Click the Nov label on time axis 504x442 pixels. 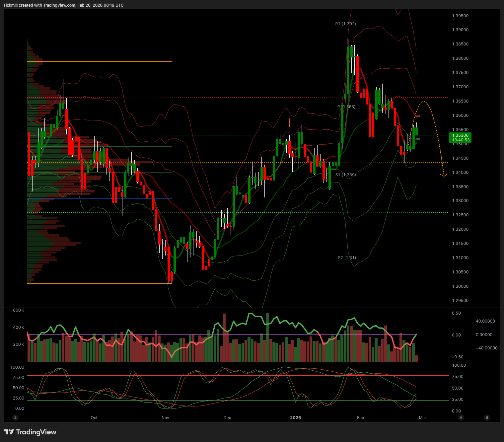(x=165, y=418)
